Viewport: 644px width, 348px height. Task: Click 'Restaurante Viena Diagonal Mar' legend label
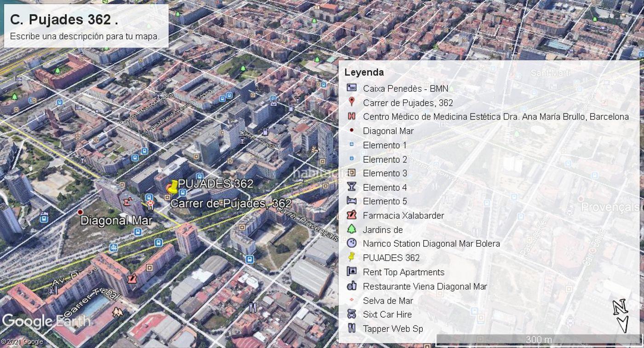[425, 286]
